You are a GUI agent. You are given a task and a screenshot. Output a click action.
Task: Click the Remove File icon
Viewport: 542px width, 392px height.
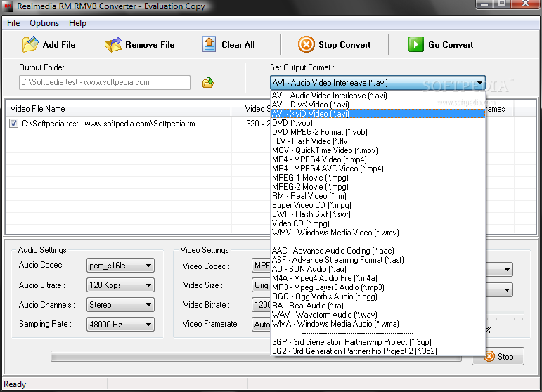113,44
